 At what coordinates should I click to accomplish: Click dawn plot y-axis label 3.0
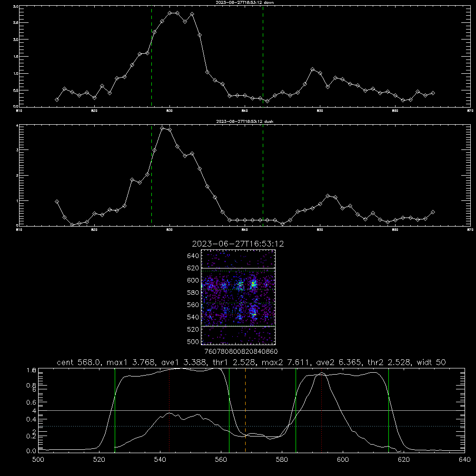coord(16,6)
